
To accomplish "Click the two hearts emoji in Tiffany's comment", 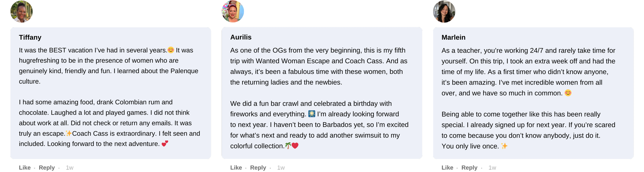I will pyautogui.click(x=165, y=144).
